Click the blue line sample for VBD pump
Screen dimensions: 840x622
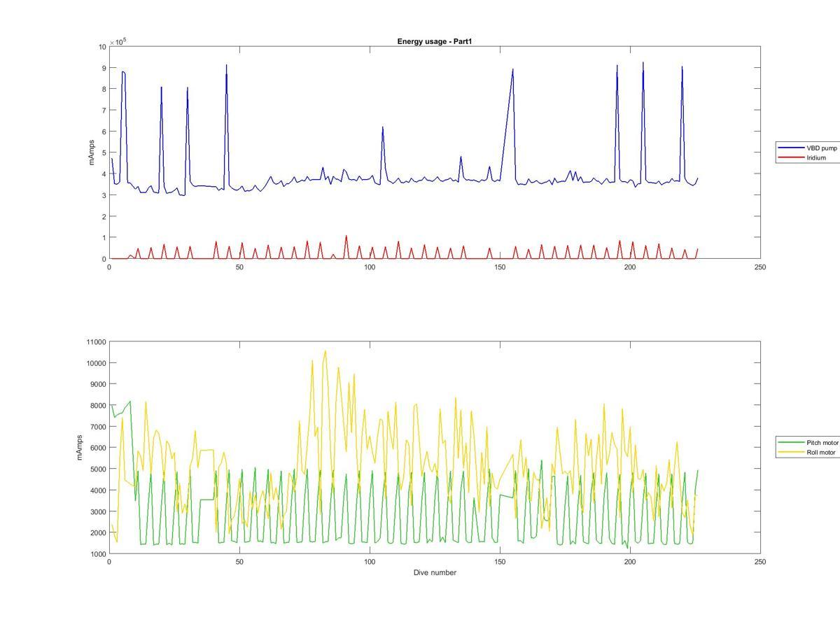pos(792,148)
